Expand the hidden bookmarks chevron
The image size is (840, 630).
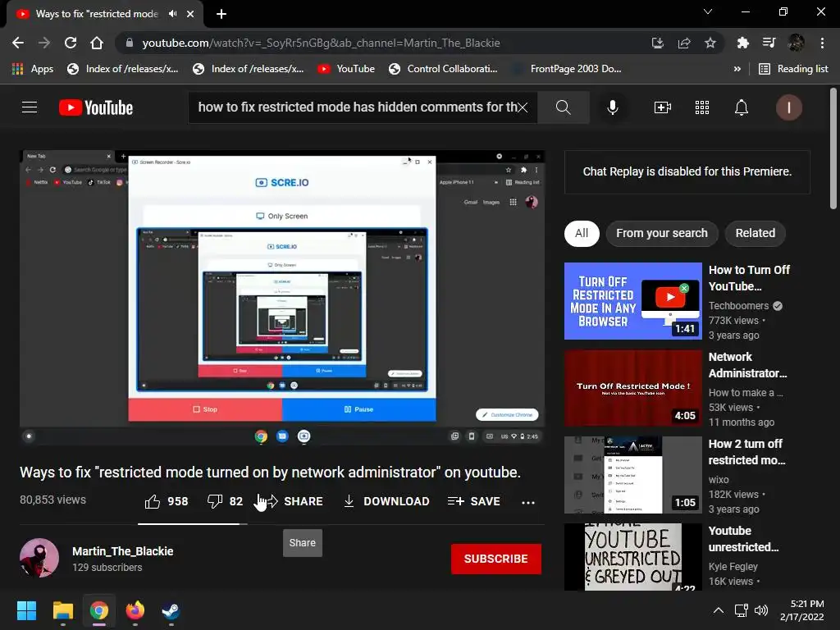pos(737,69)
